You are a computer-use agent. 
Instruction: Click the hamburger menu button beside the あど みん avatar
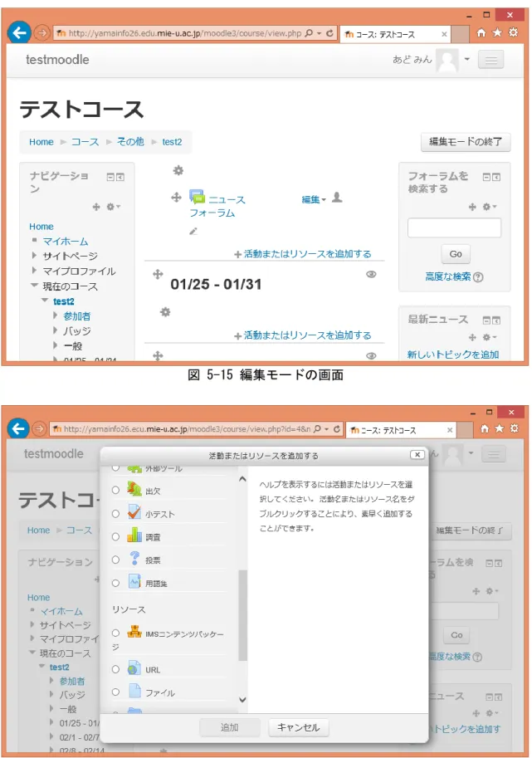point(491,60)
